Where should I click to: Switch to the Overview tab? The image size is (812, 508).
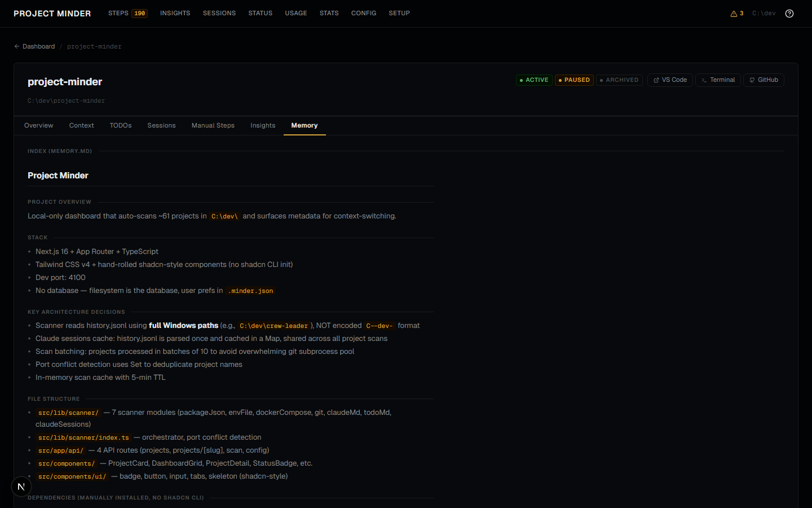tap(38, 125)
